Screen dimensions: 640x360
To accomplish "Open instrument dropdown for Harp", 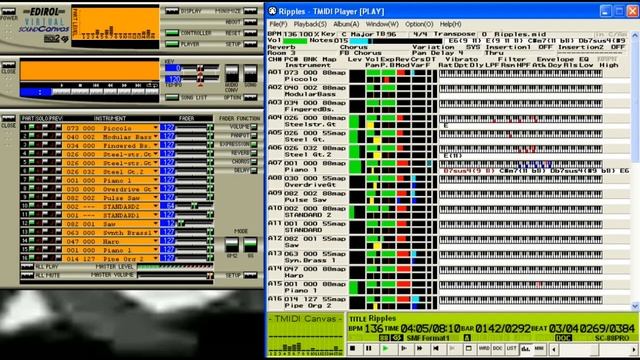I will tap(156, 241).
